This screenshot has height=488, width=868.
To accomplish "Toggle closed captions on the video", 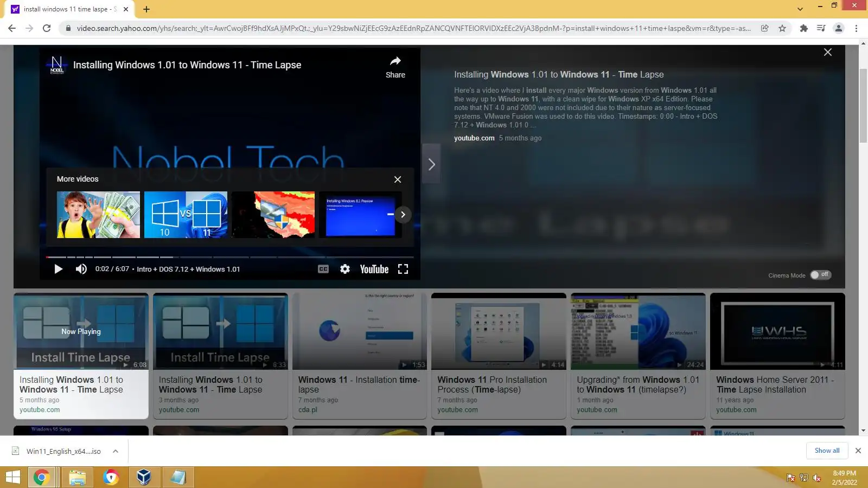I will point(323,269).
